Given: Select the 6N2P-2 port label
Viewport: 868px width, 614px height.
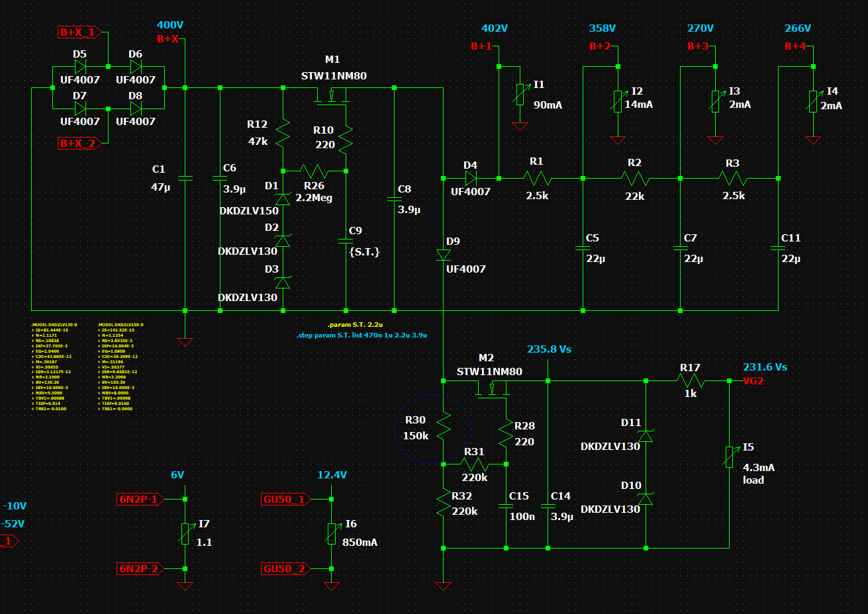Looking at the screenshot, I should pos(138,568).
